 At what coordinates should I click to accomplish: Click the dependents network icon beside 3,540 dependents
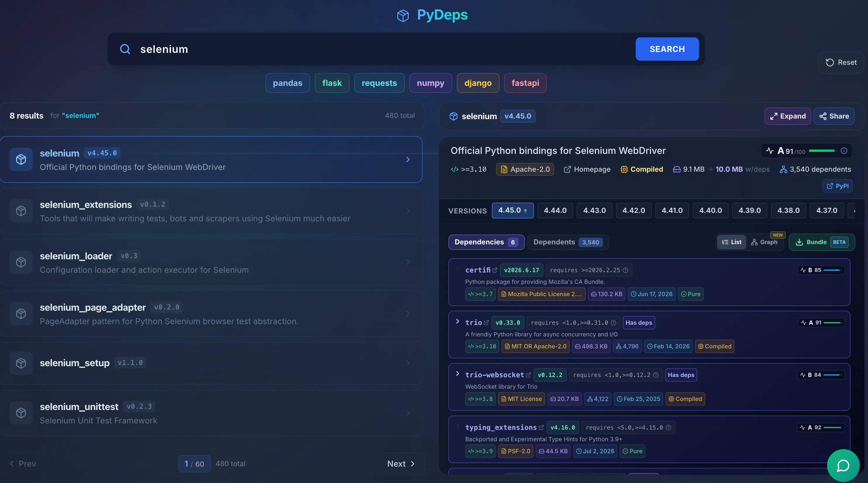coord(784,170)
